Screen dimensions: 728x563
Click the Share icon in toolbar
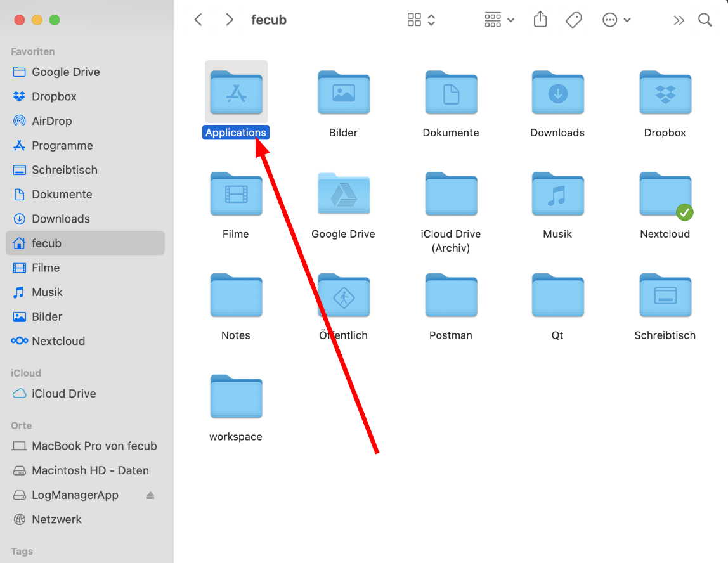(540, 20)
